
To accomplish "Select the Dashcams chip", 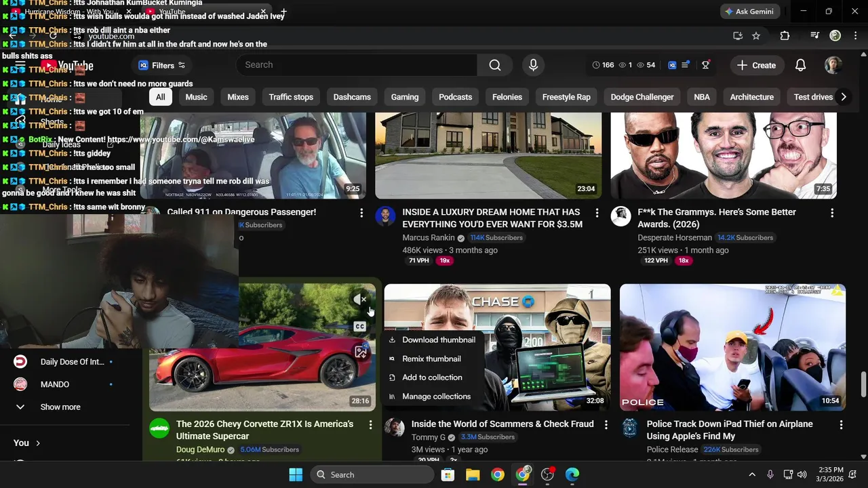I will (x=352, y=97).
